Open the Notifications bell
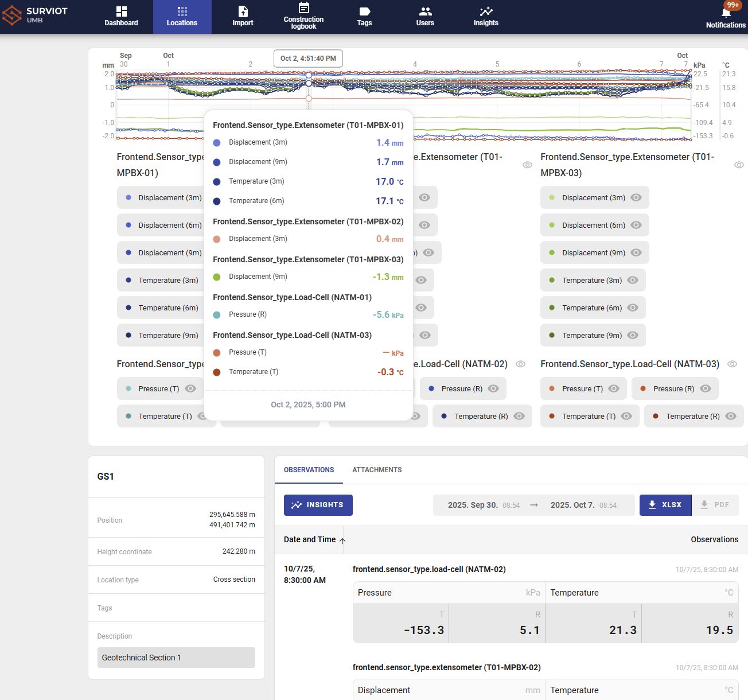The width and height of the screenshot is (748, 700). click(x=726, y=14)
